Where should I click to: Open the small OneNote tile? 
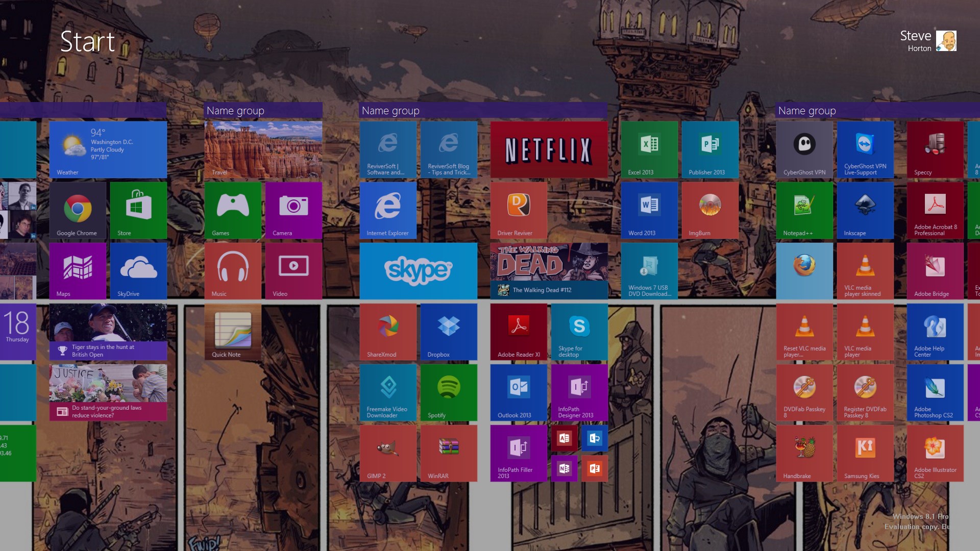(565, 468)
